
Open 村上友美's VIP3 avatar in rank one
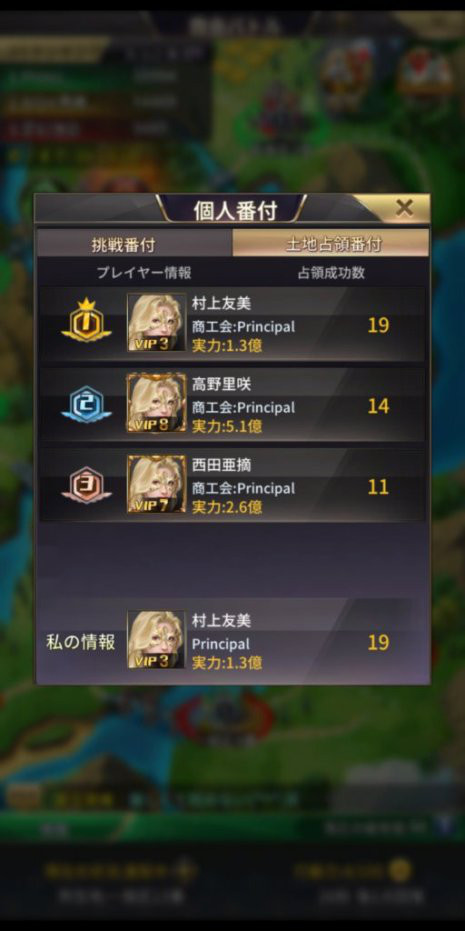[x=156, y=323]
